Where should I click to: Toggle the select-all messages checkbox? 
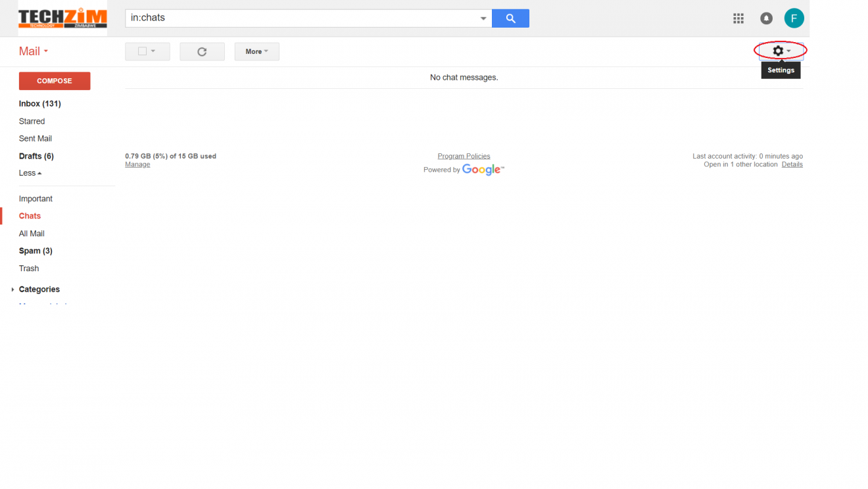click(x=143, y=51)
